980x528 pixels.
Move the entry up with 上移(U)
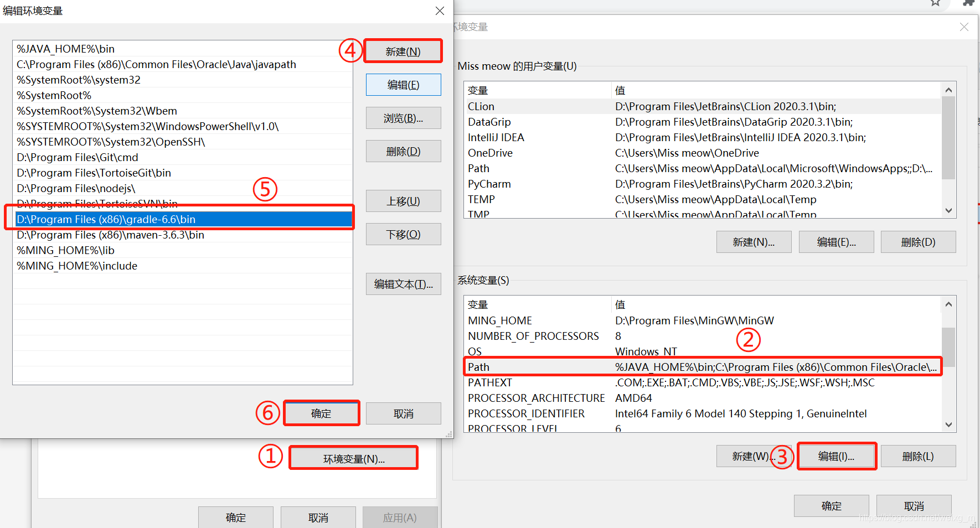pyautogui.click(x=403, y=201)
